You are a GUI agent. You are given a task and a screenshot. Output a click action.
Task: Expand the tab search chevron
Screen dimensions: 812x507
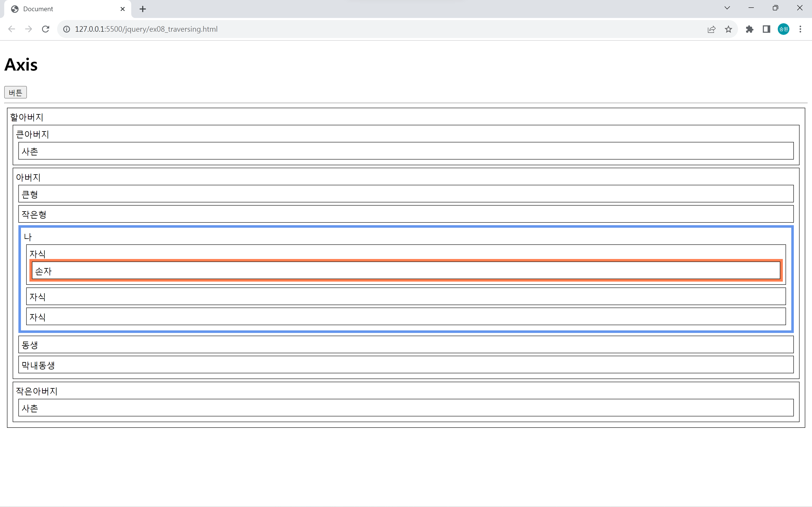tap(727, 8)
